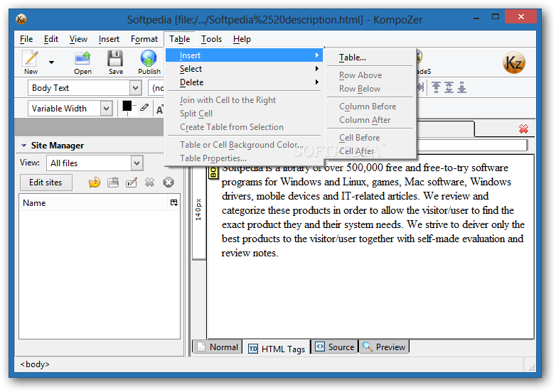Image resolution: width=556 pixels, height=392 pixels.
Task: Click the Open file icon
Action: pyautogui.click(x=82, y=59)
